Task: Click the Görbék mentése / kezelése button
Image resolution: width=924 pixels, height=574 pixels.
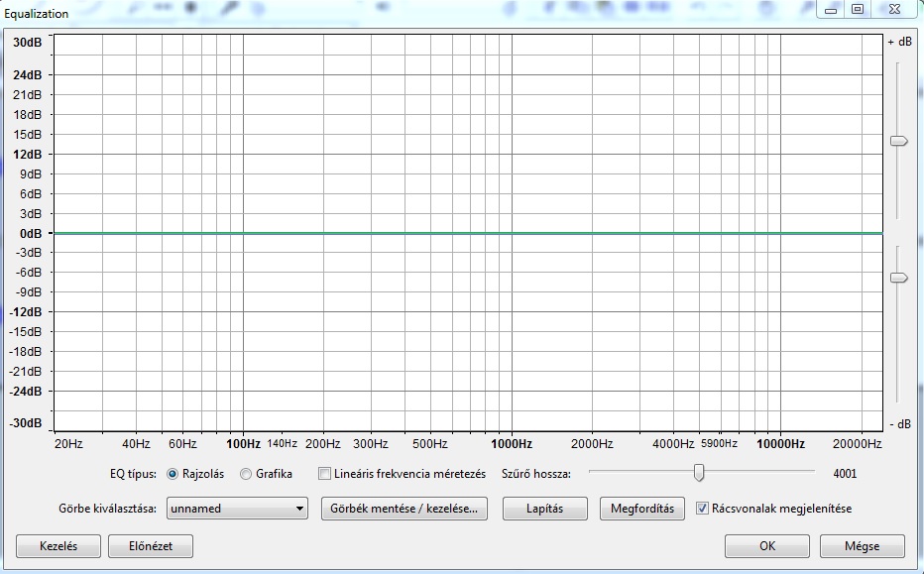Action: pyautogui.click(x=404, y=509)
